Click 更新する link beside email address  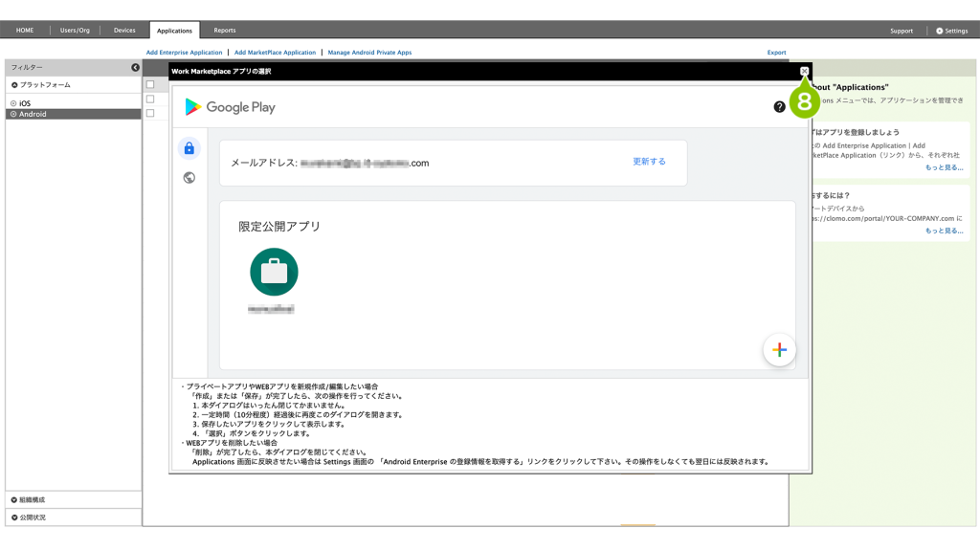(649, 161)
